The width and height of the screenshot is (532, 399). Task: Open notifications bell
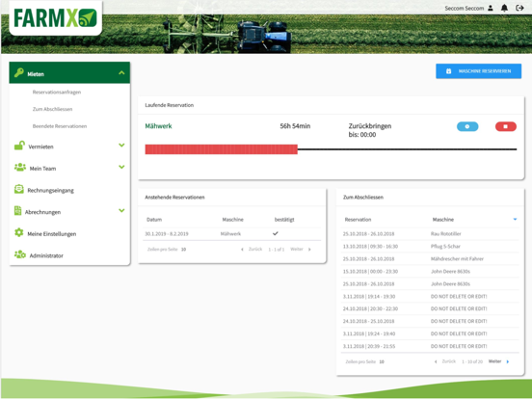(504, 8)
